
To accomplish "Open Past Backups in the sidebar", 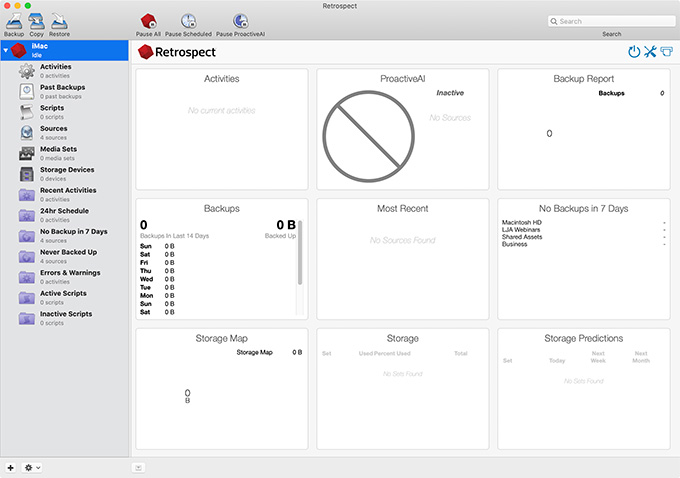I will [65, 92].
